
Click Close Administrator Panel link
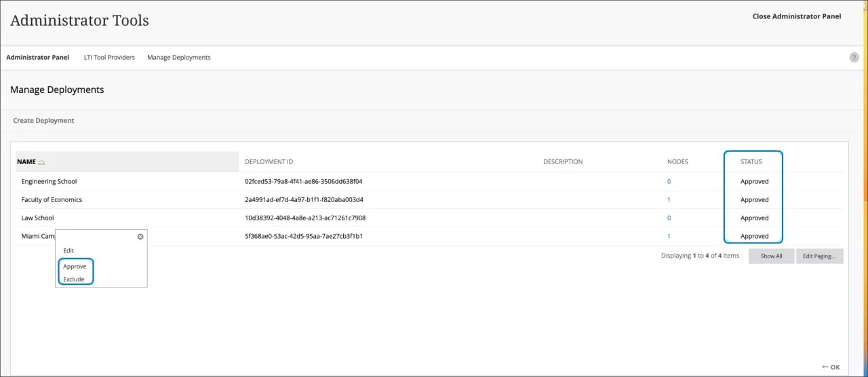[796, 16]
